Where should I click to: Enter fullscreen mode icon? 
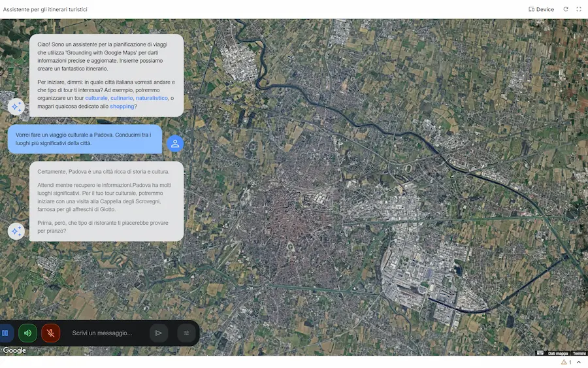579,9
